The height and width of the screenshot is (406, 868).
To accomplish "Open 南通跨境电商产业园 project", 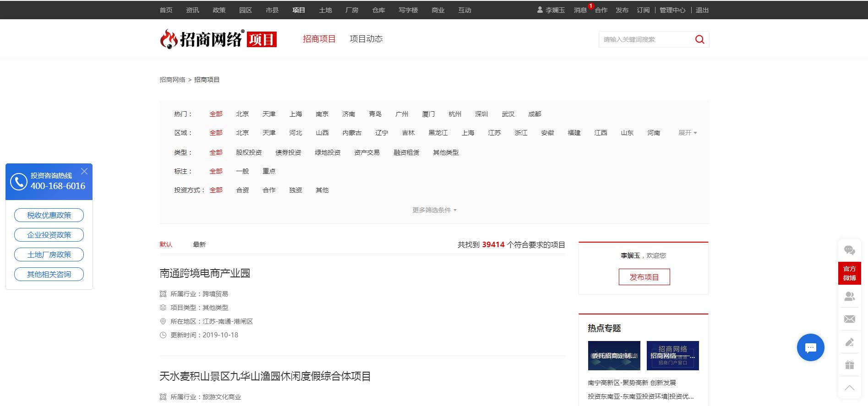I will (205, 273).
